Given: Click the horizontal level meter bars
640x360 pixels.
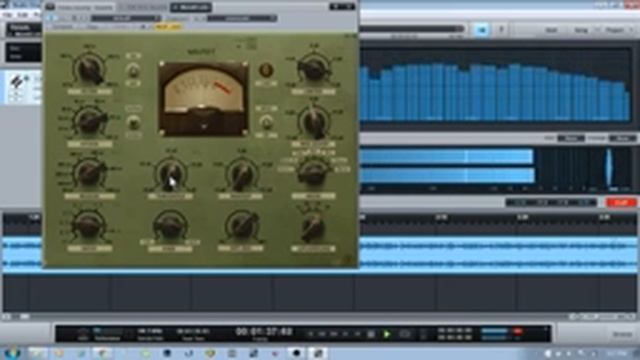Looking at the screenshot, I should [x=447, y=166].
